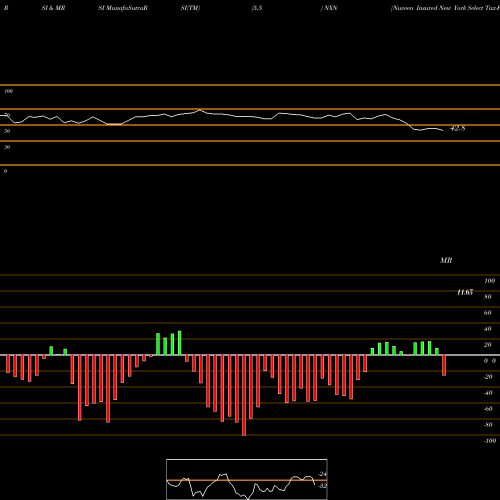The width and height of the screenshot is (500, 500).
Task: Click the 'MR' panel label
Action: (446, 260)
